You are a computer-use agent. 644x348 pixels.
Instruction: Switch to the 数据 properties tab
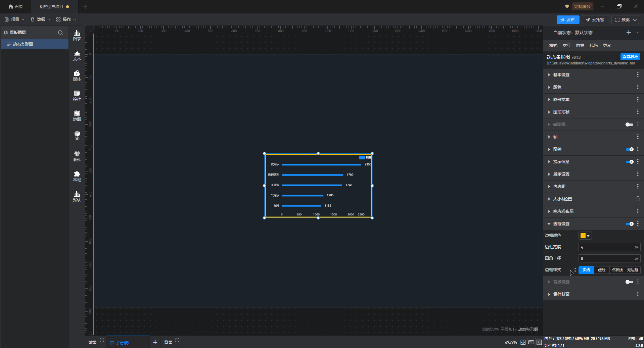tap(580, 46)
